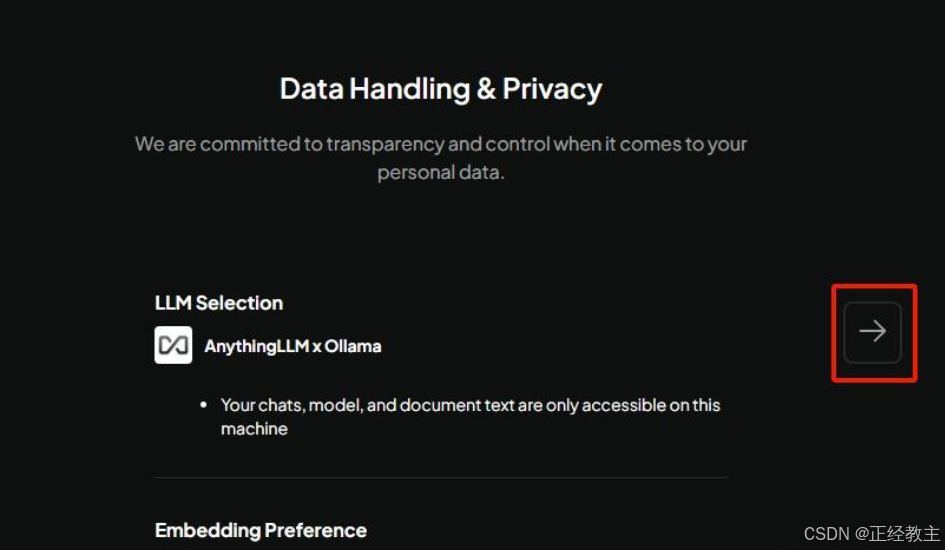Click the right arrow next-step button

click(x=872, y=332)
